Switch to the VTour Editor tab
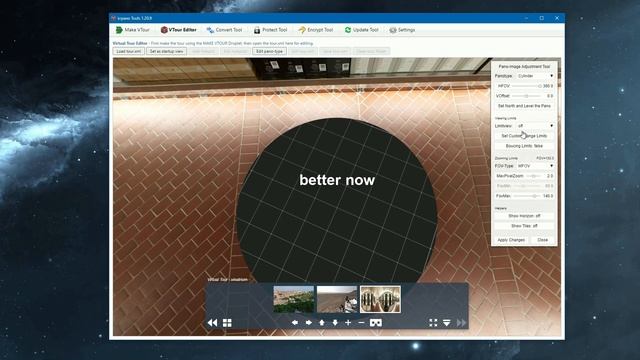This screenshot has width=640, height=360. [x=178, y=30]
